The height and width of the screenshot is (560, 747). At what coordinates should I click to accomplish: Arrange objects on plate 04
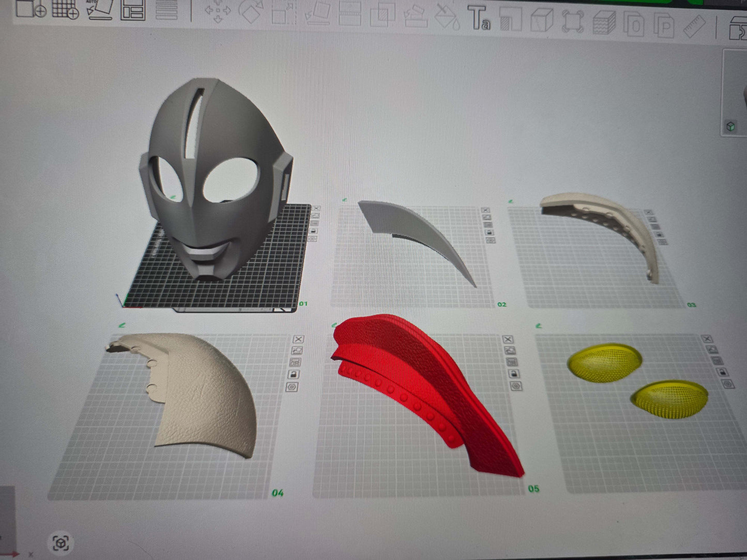pos(295,363)
